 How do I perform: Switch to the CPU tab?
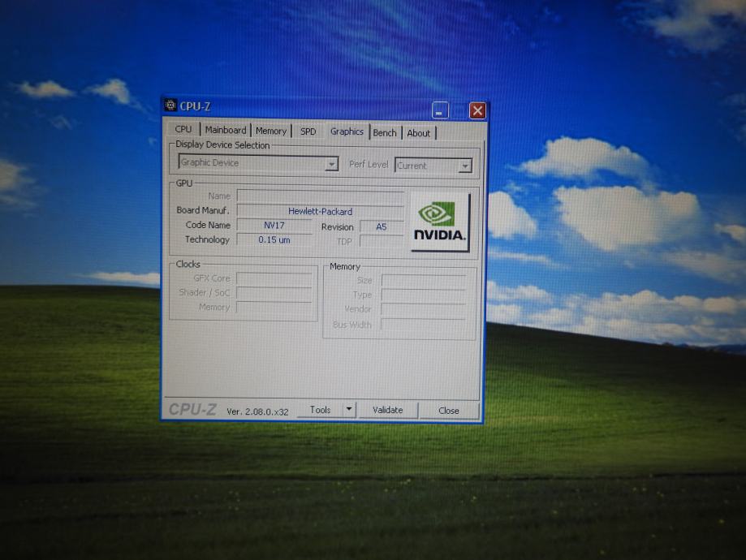pos(183,129)
